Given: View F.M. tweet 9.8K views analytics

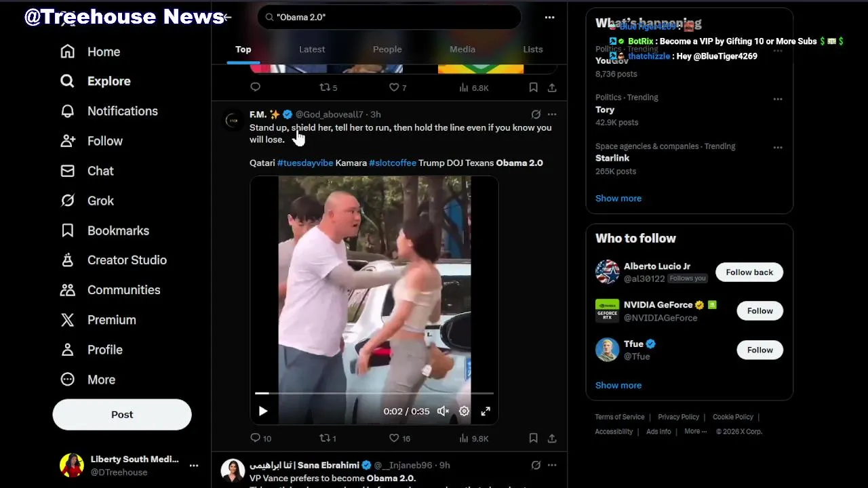Looking at the screenshot, I should [474, 438].
